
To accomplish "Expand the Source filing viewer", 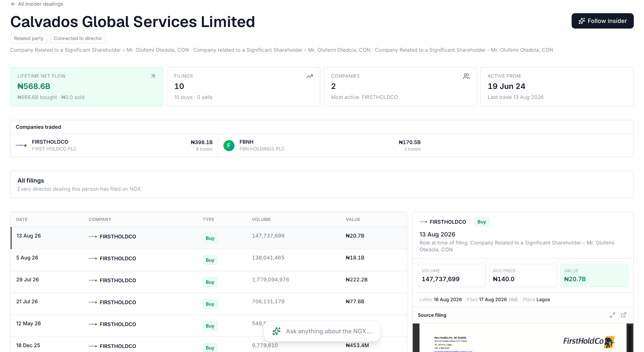I will (612, 315).
